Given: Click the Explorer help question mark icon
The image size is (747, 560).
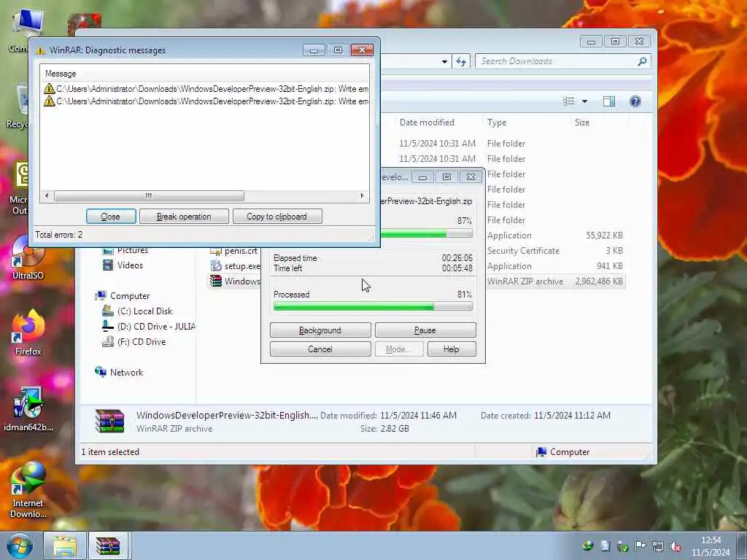Looking at the screenshot, I should pos(635,101).
